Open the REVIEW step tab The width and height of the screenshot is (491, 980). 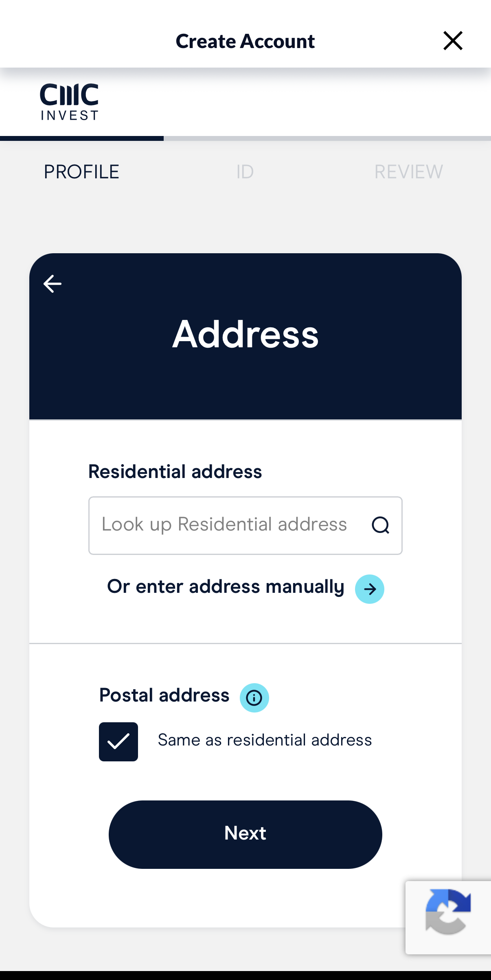click(x=408, y=172)
